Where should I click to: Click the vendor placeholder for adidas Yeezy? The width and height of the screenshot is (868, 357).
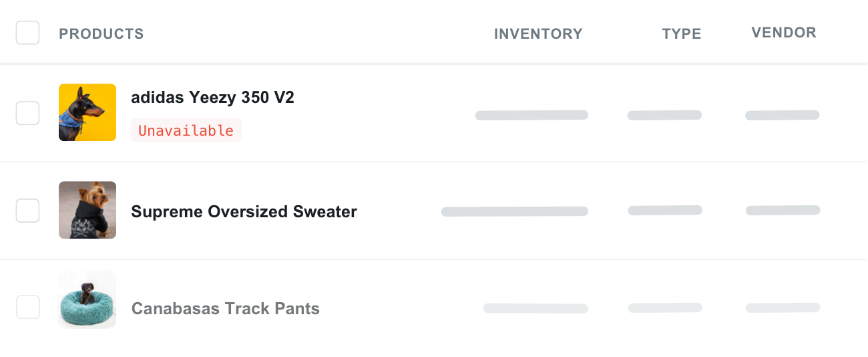tap(782, 115)
